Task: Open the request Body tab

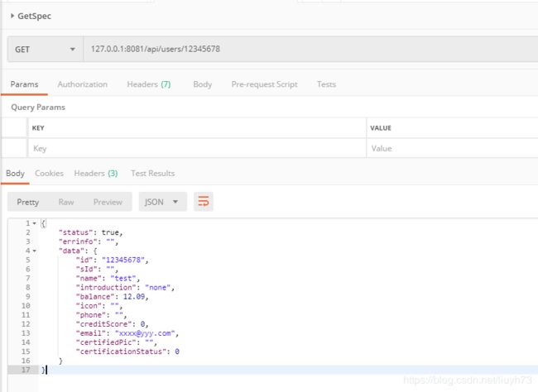Action: [203, 84]
